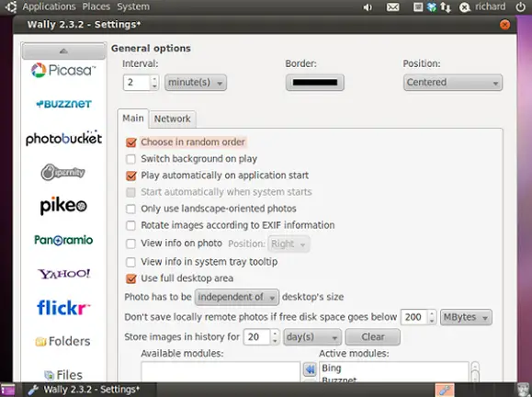Select the Panoramio module in sidebar

[x=63, y=240]
